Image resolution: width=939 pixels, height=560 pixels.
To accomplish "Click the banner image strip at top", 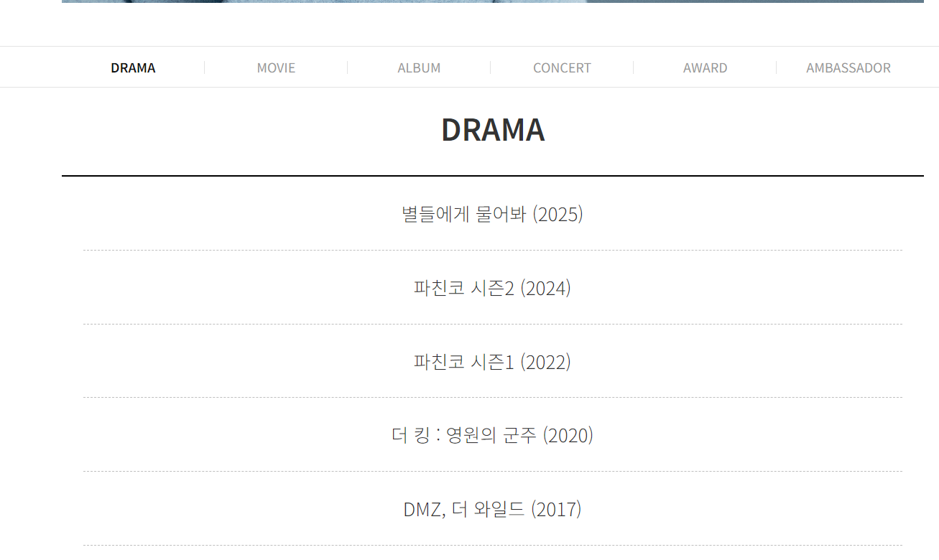I will coord(493,1).
